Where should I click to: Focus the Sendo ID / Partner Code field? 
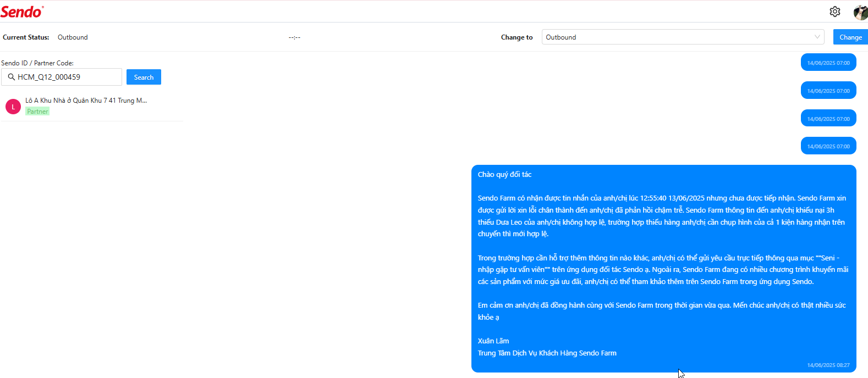(x=62, y=77)
